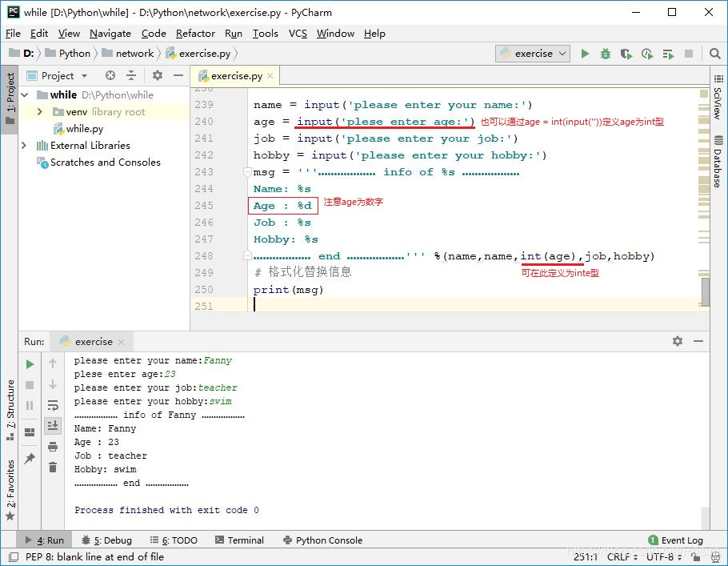Expand the venv library root folder

[40, 111]
